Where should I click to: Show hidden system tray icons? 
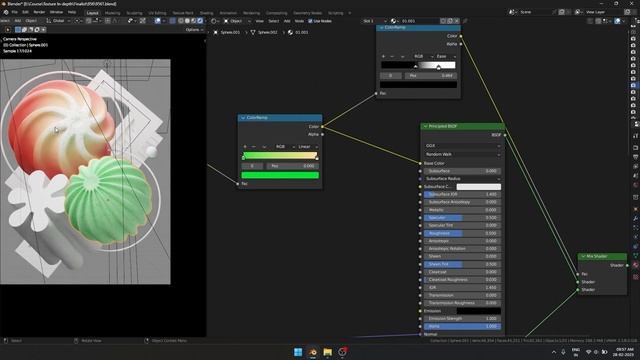coord(554,352)
